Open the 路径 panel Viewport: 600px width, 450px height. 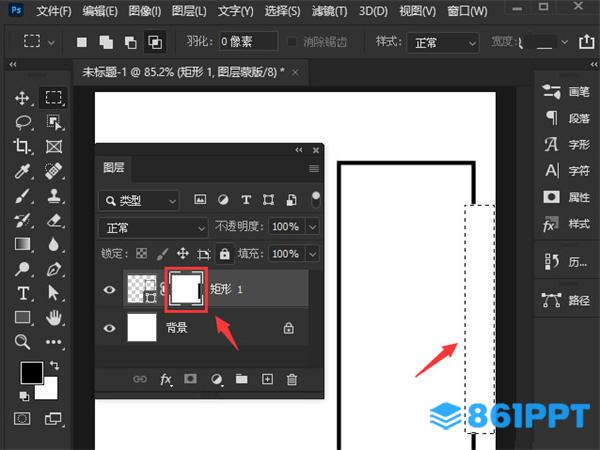coord(566,300)
